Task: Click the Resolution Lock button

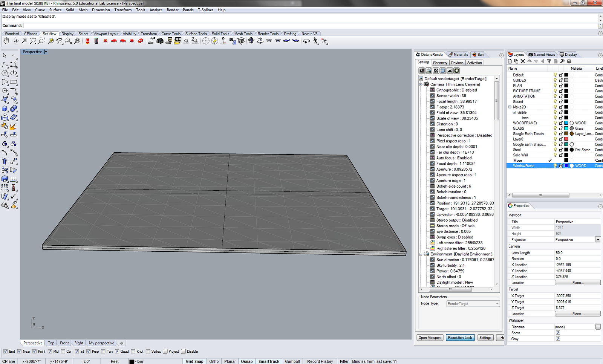Action: tap(460, 338)
